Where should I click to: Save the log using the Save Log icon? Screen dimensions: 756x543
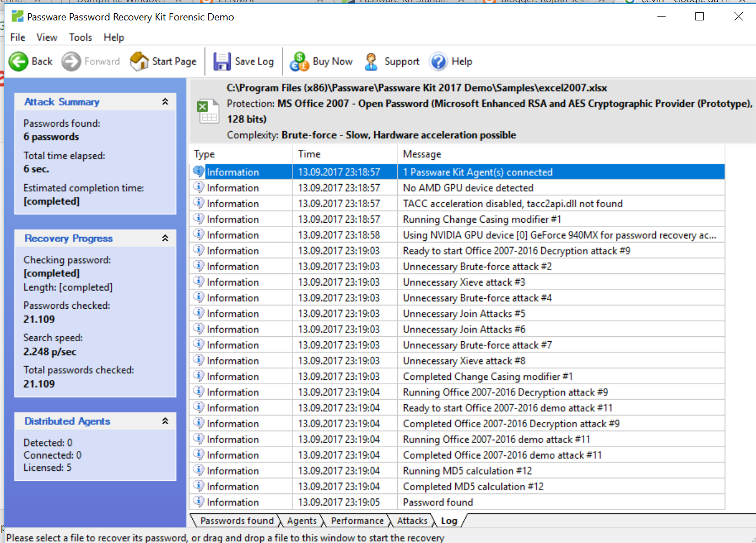tap(222, 61)
